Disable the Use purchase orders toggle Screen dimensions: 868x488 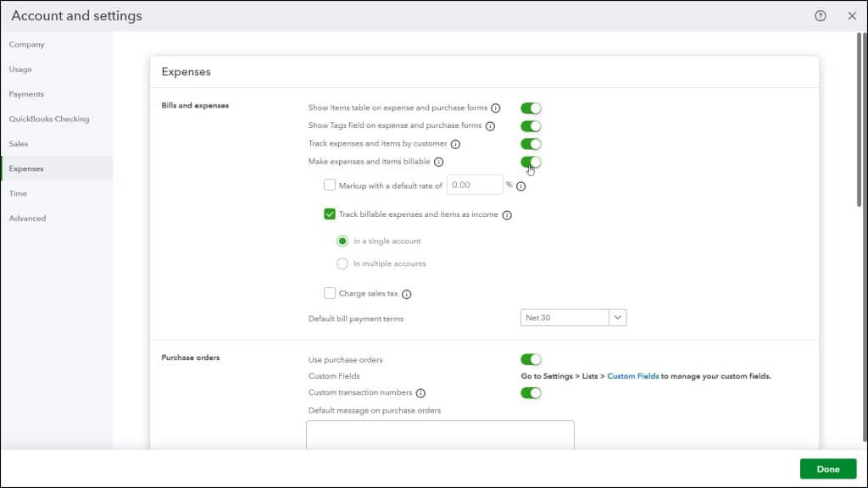click(531, 358)
